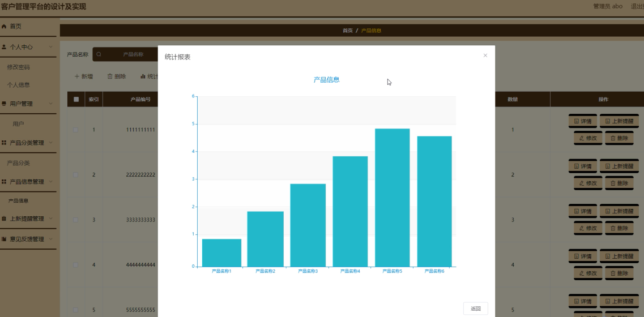Check the checkbox for row 1
Image resolution: width=644 pixels, height=317 pixels.
(x=76, y=130)
